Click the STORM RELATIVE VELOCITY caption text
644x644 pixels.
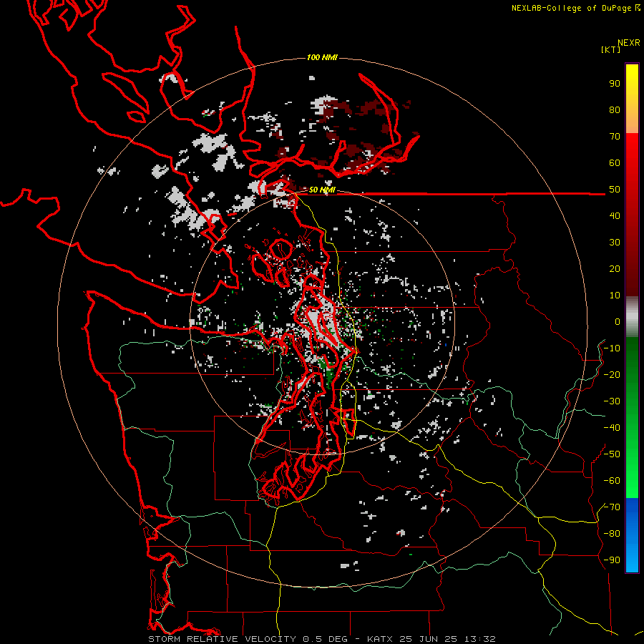pos(222,639)
